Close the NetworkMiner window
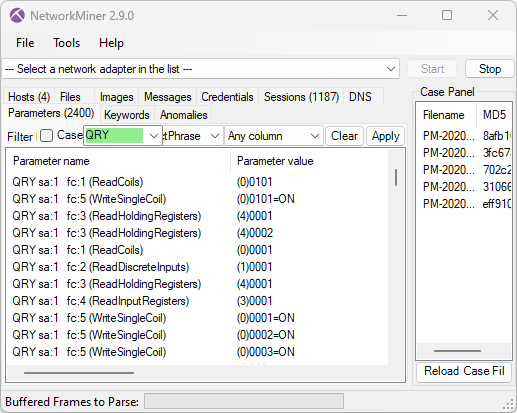517x413 pixels. coord(493,15)
